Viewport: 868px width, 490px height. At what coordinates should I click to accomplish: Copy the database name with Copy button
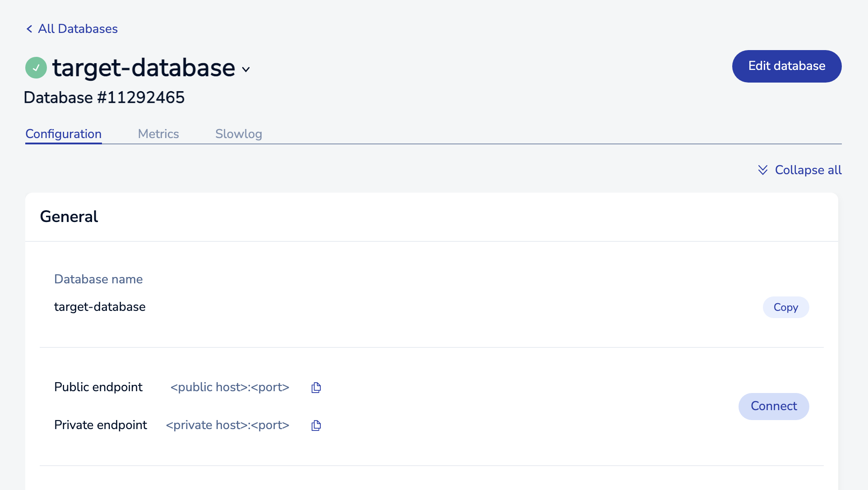(785, 307)
